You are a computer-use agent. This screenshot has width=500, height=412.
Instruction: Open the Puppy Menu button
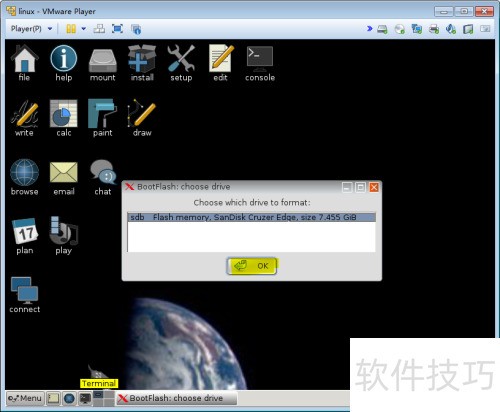[x=25, y=398]
